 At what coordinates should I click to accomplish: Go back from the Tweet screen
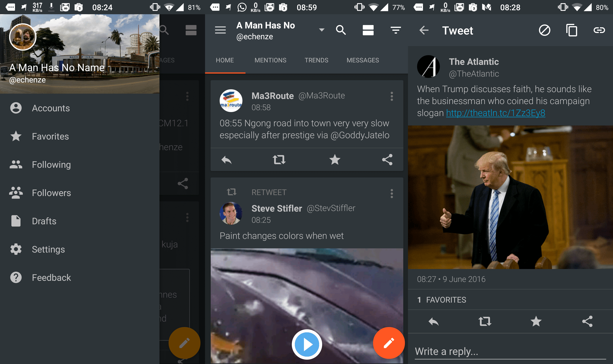click(424, 30)
